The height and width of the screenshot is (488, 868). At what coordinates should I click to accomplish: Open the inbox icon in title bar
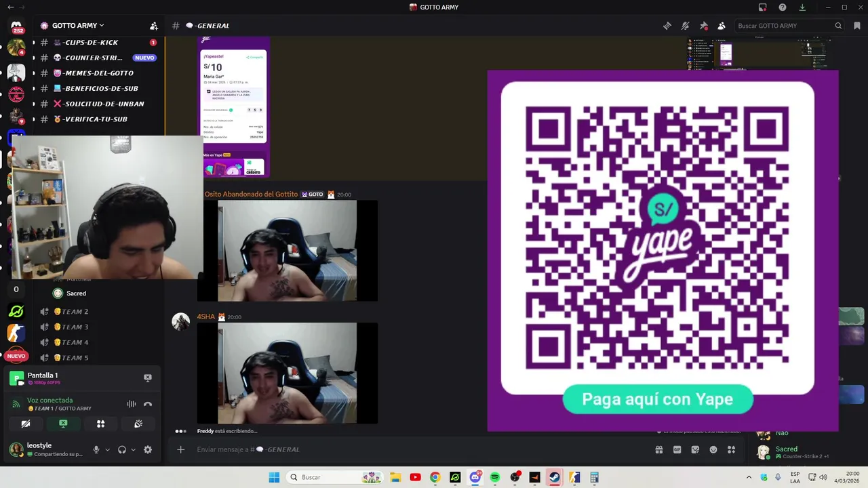(x=763, y=7)
